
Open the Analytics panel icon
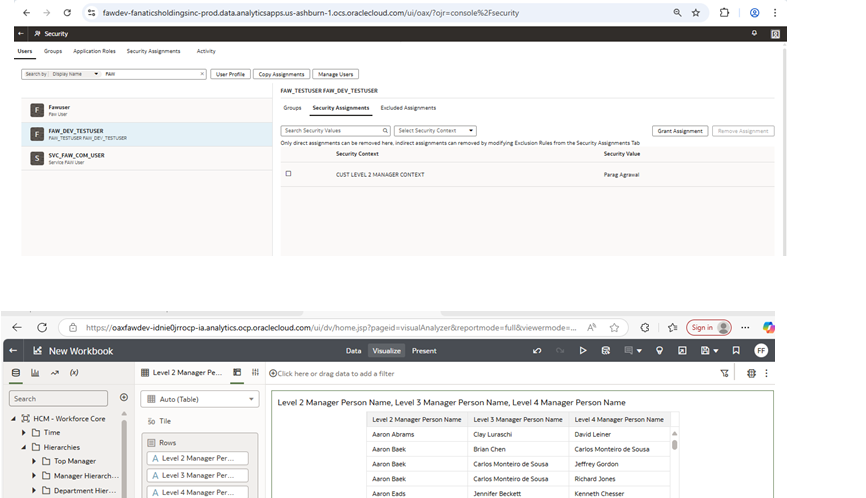point(55,373)
